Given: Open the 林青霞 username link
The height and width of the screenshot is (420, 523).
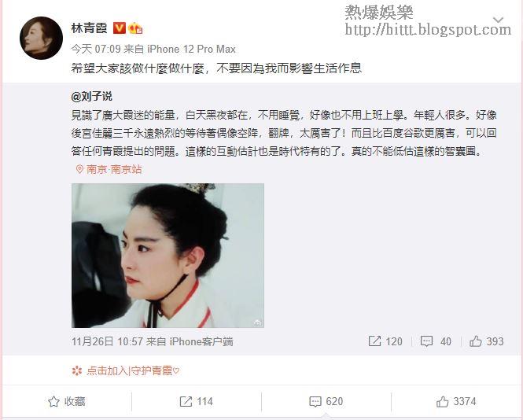Looking at the screenshot, I should 89,28.
